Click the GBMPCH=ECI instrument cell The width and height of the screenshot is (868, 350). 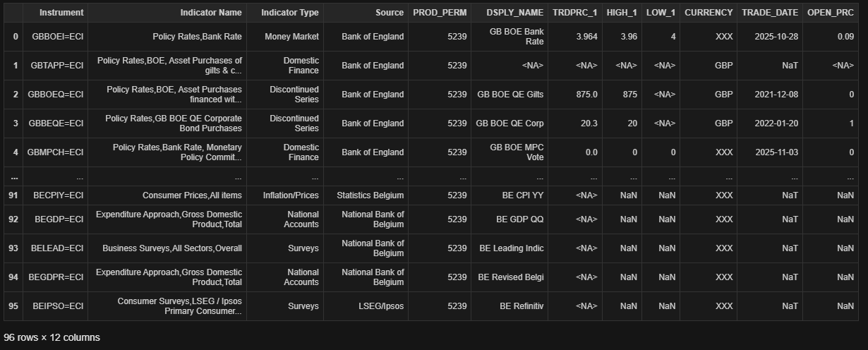point(56,152)
